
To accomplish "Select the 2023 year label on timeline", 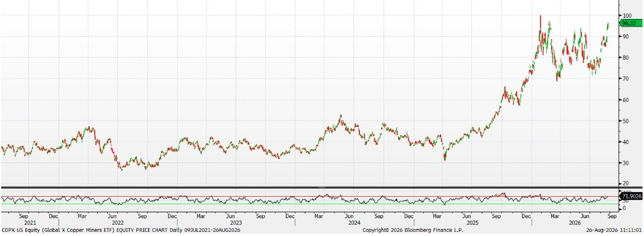I will (x=236, y=222).
